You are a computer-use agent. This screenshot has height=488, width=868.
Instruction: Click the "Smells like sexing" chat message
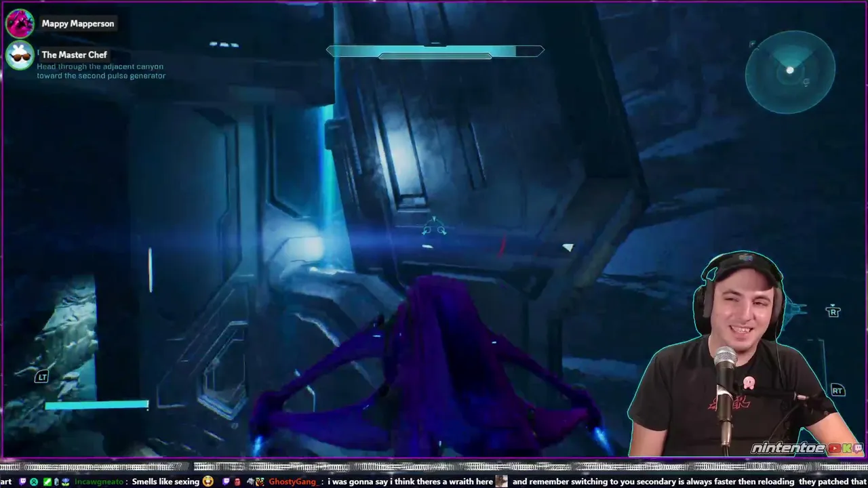pyautogui.click(x=165, y=482)
